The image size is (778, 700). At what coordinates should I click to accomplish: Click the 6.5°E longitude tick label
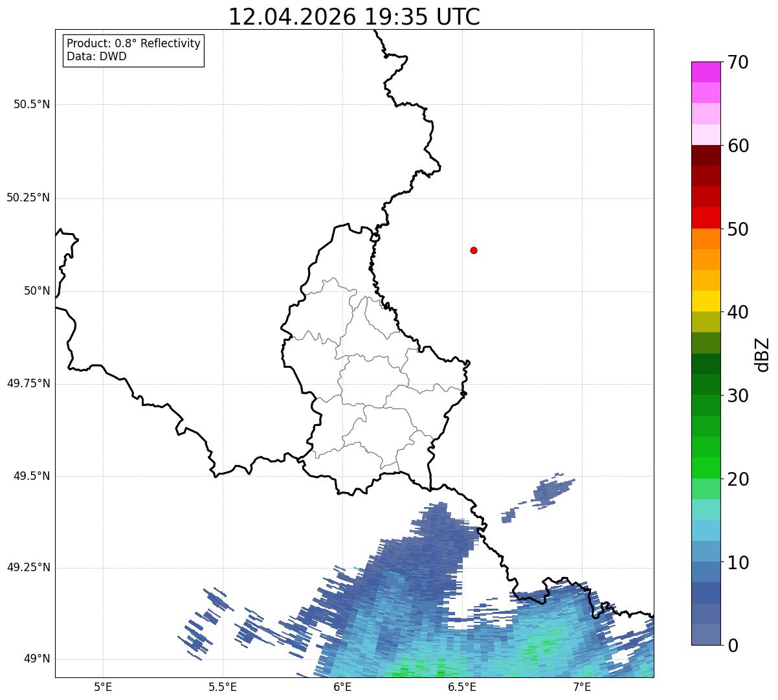pyautogui.click(x=462, y=686)
